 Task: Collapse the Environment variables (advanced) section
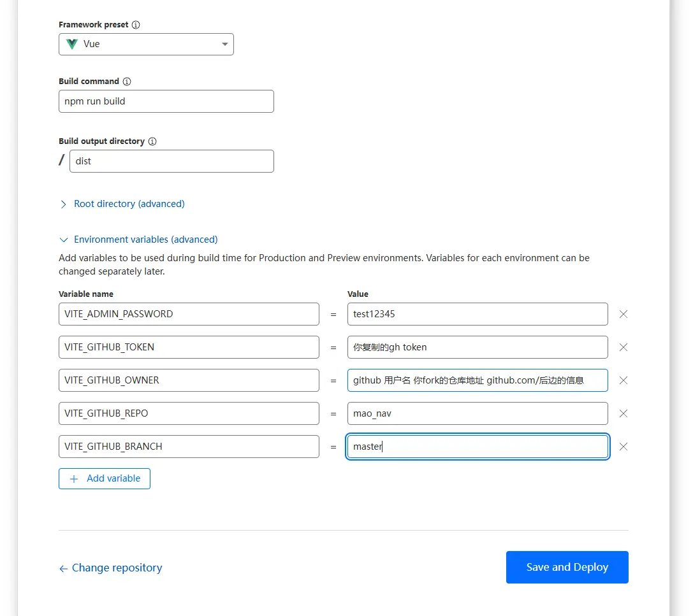(x=145, y=240)
